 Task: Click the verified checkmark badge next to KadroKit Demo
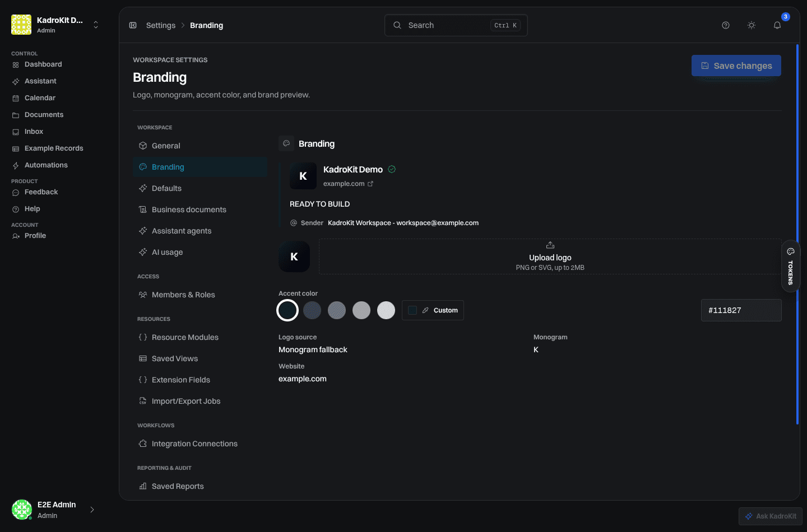[x=392, y=169]
